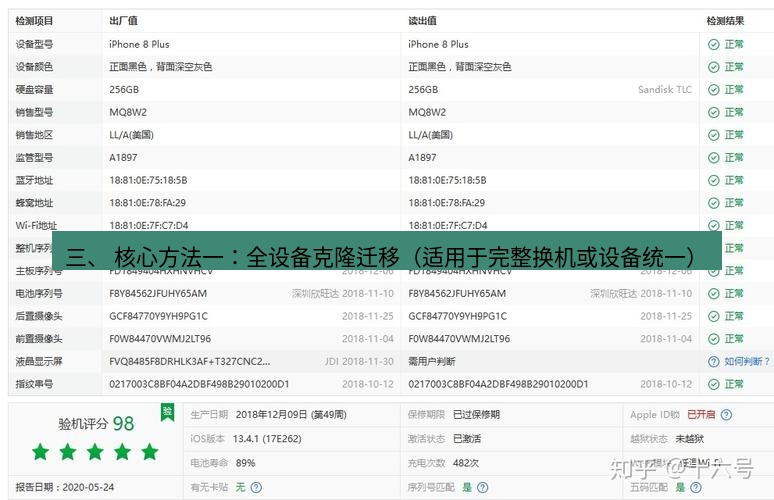Click 激活状态 value 已激活

pyautogui.click(x=467, y=439)
